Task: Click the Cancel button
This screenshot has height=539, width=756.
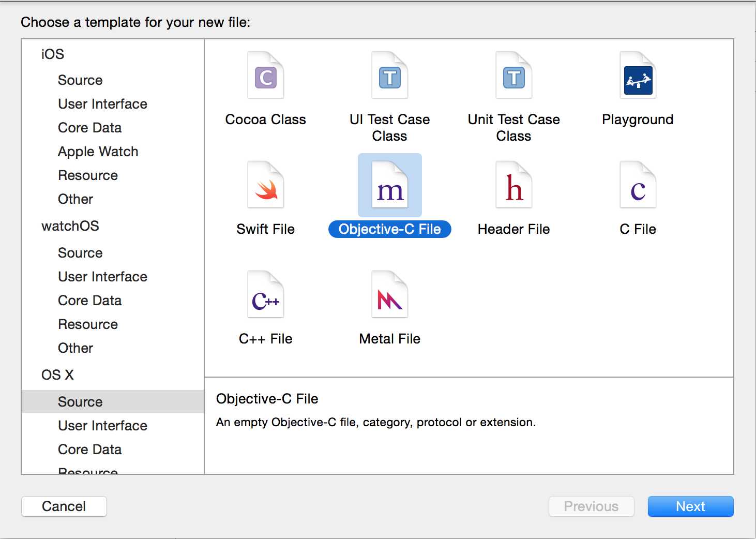Action: [64, 506]
